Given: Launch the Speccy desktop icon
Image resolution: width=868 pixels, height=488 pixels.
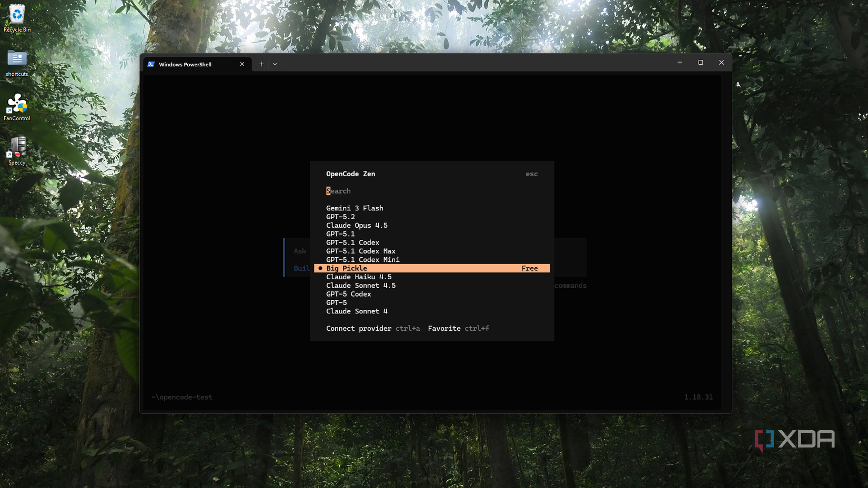Looking at the screenshot, I should [x=17, y=151].
